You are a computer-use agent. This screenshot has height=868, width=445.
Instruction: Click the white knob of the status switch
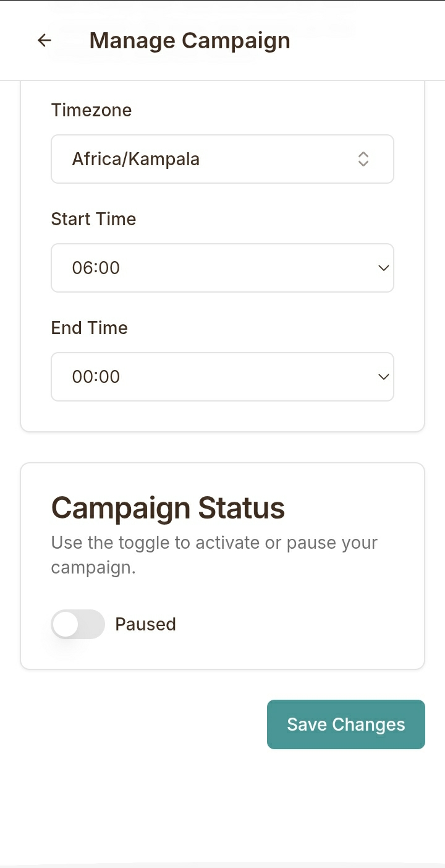(x=66, y=624)
